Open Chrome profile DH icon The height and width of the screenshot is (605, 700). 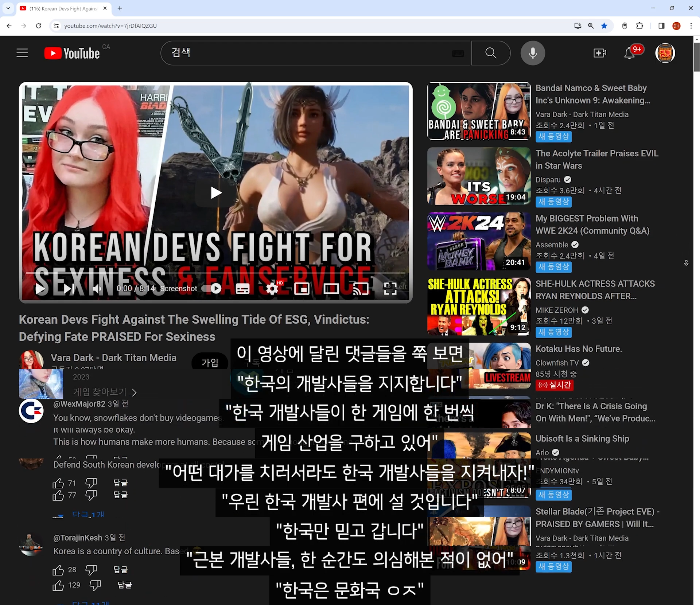pos(676,26)
